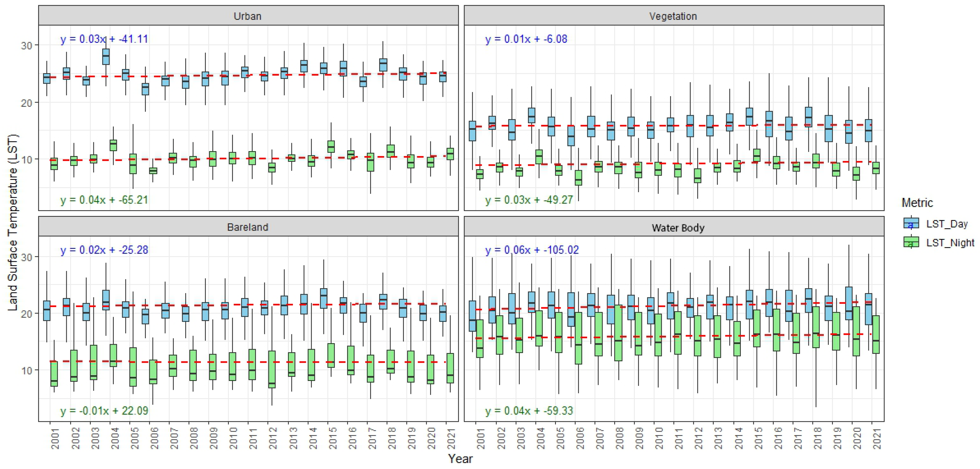Click Urban night equation y = 0.04x + -65.21
Image resolution: width=980 pixels, height=469 pixels.
[x=104, y=200]
